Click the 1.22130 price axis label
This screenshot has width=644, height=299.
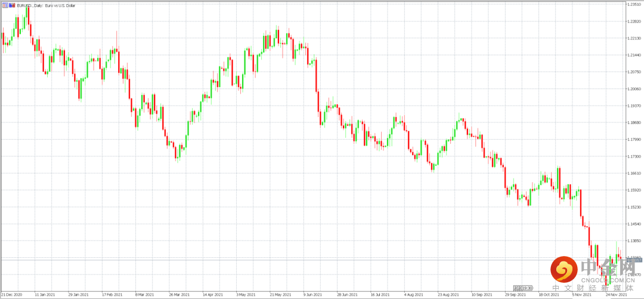tap(634, 38)
